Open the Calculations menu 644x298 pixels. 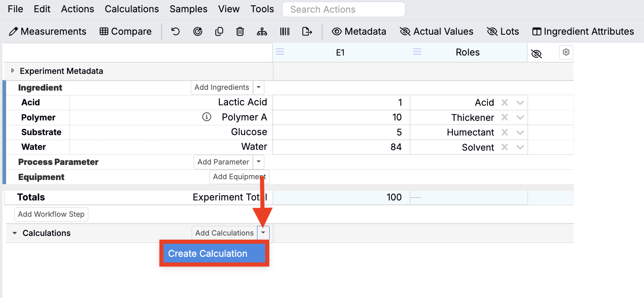[132, 9]
